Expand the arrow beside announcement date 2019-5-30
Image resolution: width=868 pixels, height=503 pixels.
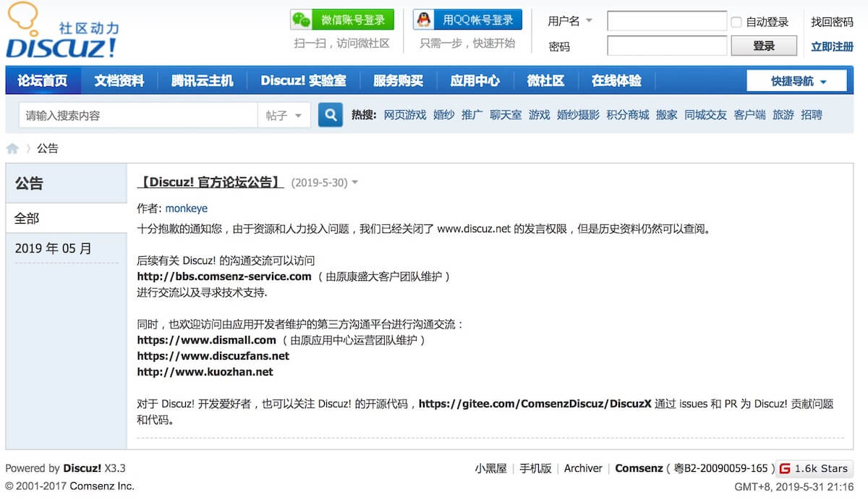354,183
